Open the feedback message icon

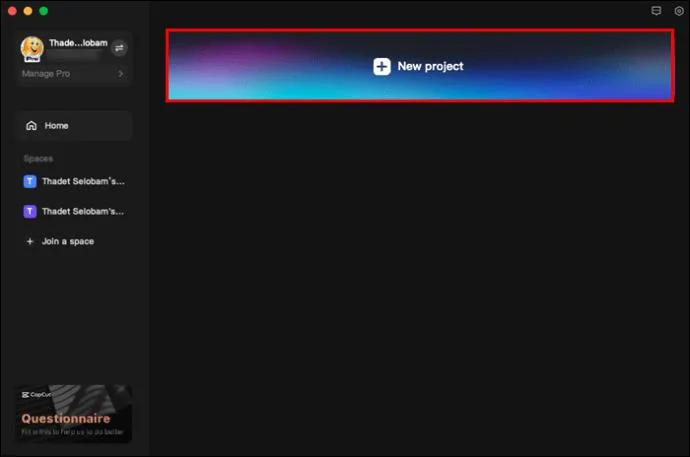656,11
